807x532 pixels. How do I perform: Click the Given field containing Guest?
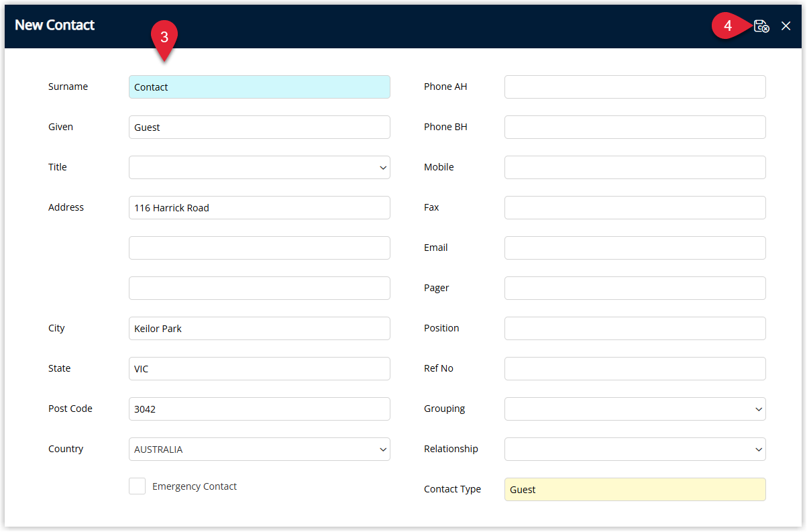coord(260,127)
